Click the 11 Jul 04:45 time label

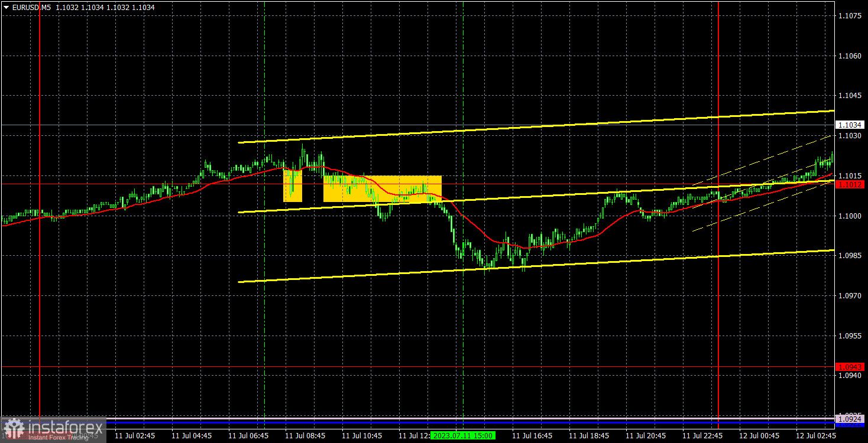click(x=192, y=435)
